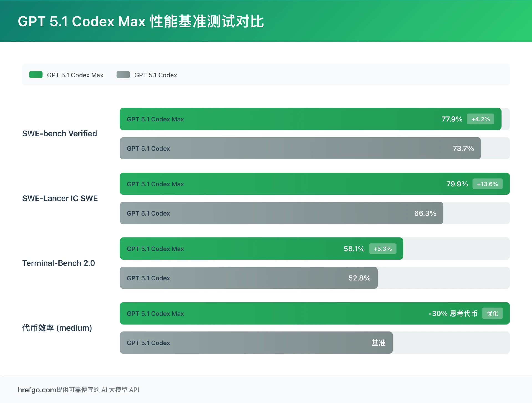
Task: Select the gray GPT 5.1 Codex legend marker
Action: click(123, 75)
